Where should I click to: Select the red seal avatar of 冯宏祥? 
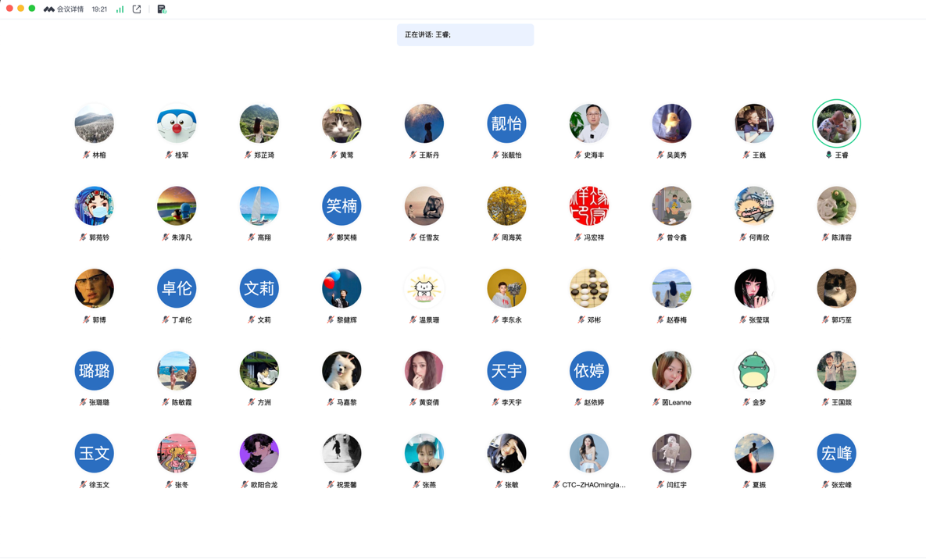click(x=588, y=206)
